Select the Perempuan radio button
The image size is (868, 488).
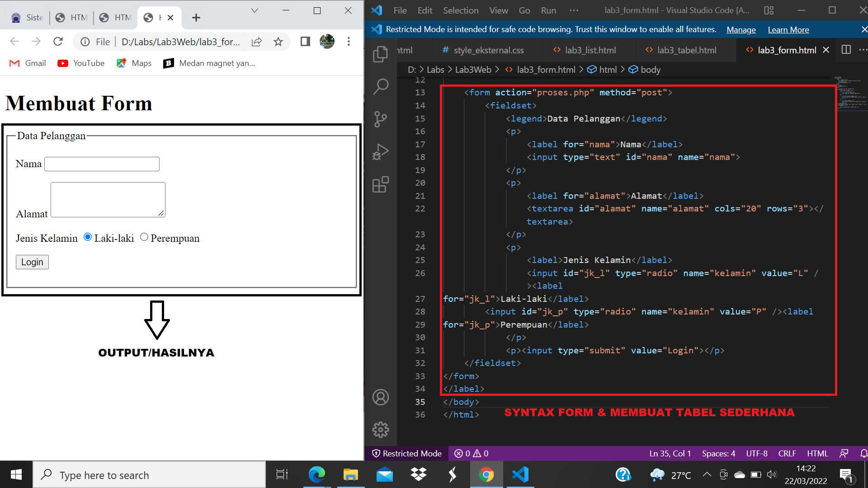tap(144, 236)
